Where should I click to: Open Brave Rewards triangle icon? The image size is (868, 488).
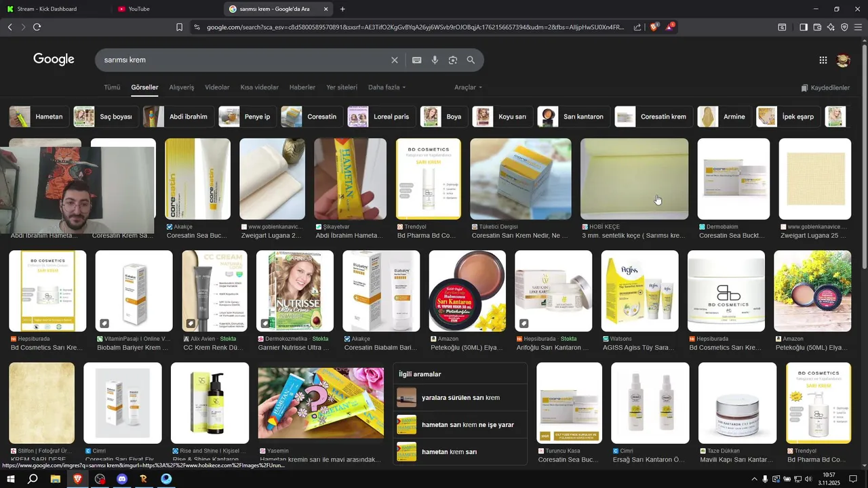pyautogui.click(x=670, y=27)
